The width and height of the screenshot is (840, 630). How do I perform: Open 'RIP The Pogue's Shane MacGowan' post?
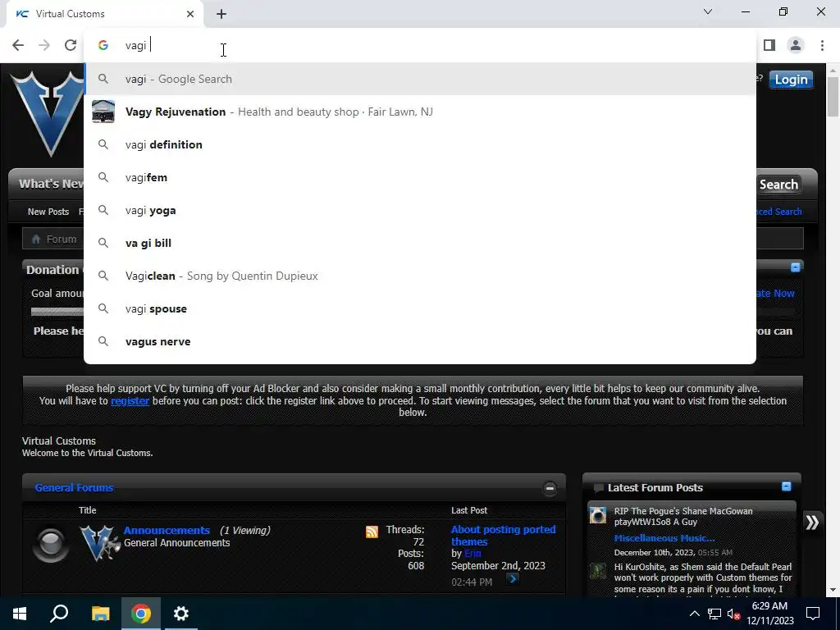[x=683, y=517]
